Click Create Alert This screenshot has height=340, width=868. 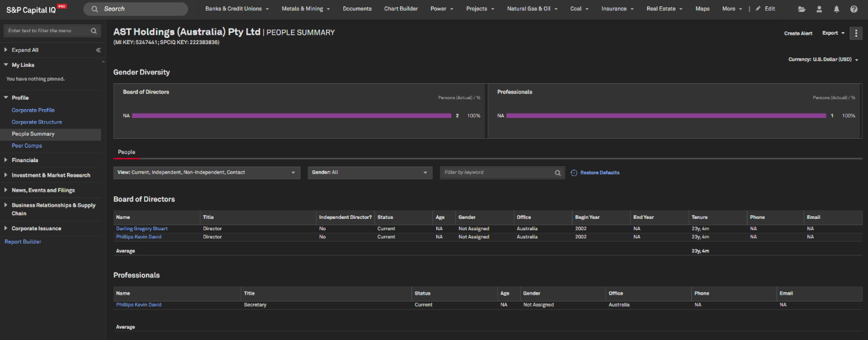tap(798, 33)
